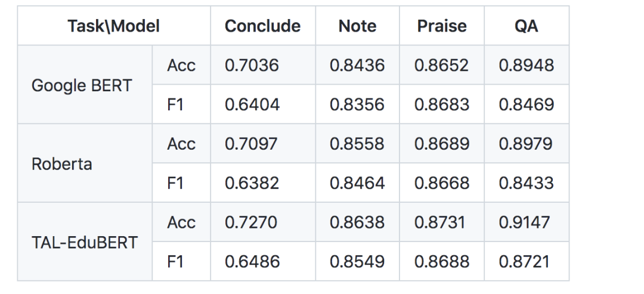Select the Note column header
The image size is (644, 294).
coord(357,26)
